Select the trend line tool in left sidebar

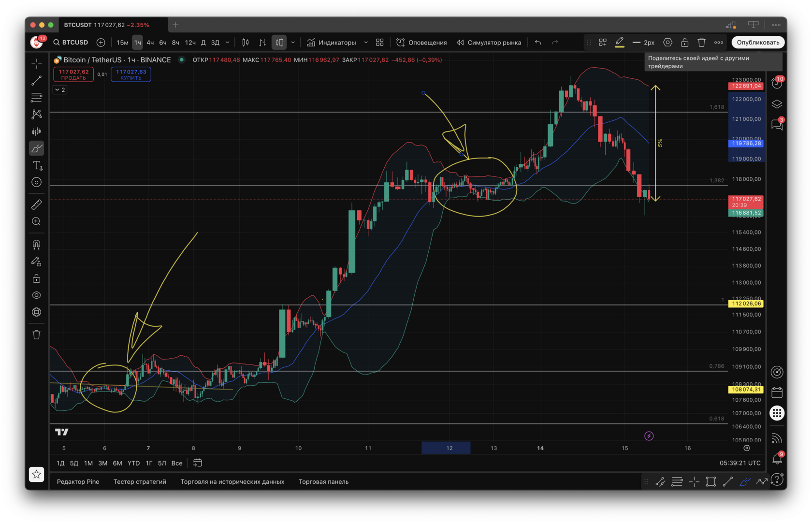[x=37, y=81]
